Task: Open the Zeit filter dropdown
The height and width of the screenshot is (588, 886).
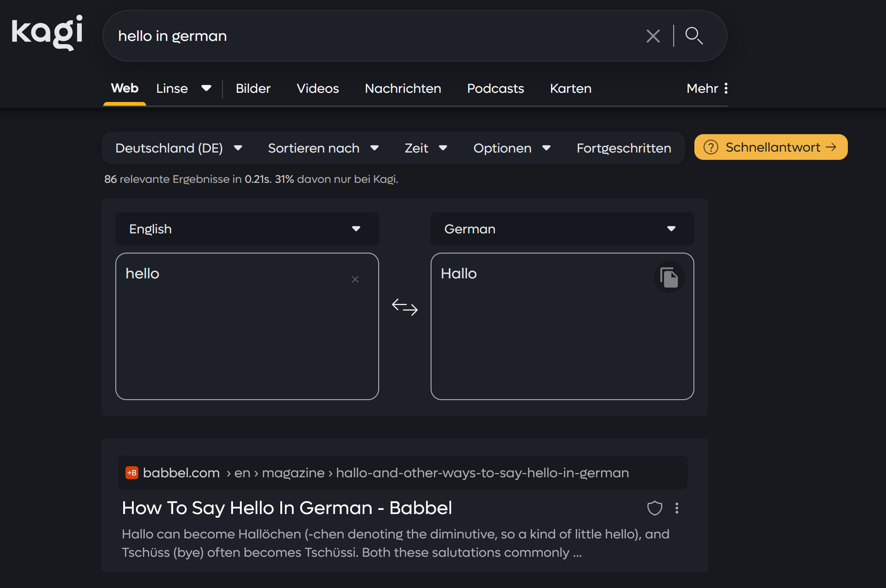Action: [426, 148]
